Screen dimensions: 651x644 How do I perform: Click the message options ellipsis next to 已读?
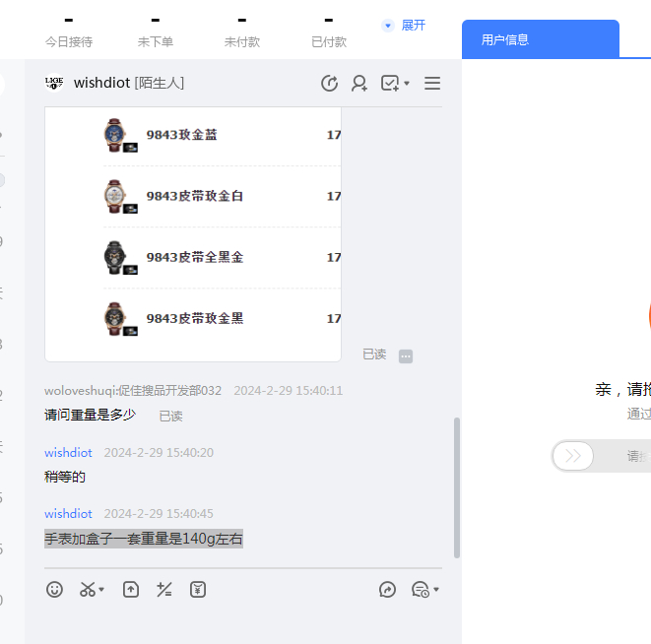coord(406,355)
